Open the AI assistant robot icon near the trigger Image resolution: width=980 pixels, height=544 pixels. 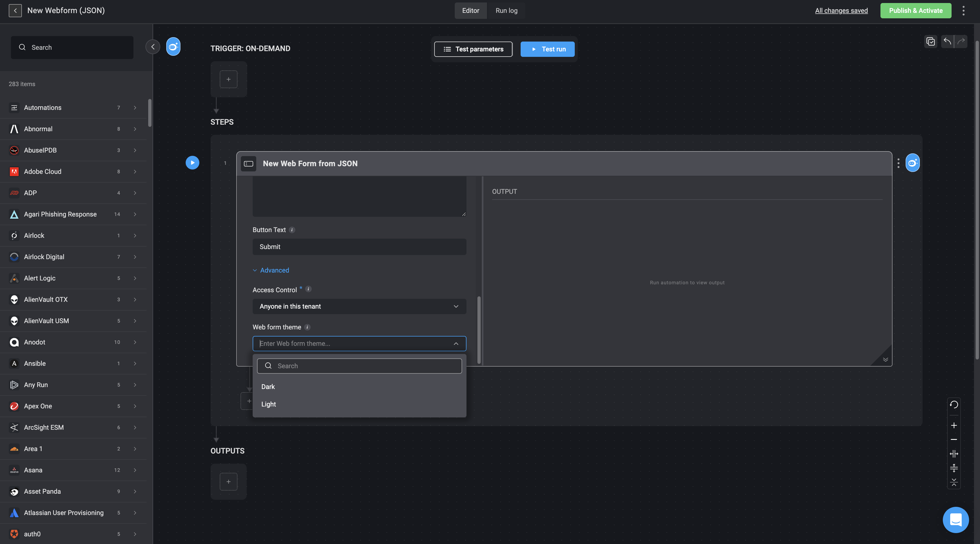pos(173,46)
